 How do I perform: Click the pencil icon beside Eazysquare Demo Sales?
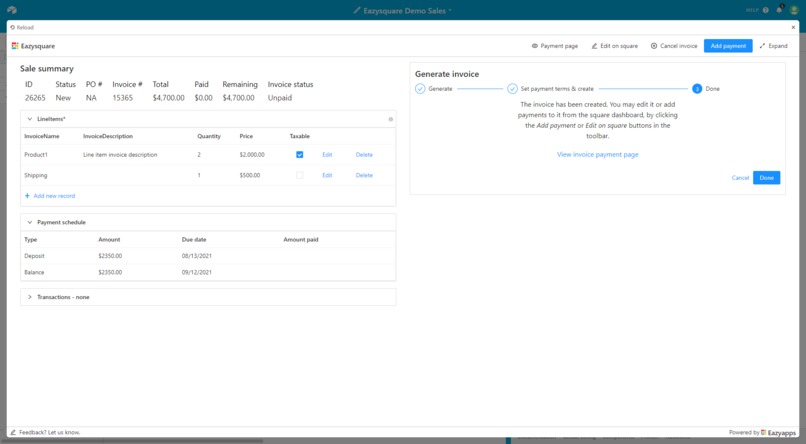357,10
